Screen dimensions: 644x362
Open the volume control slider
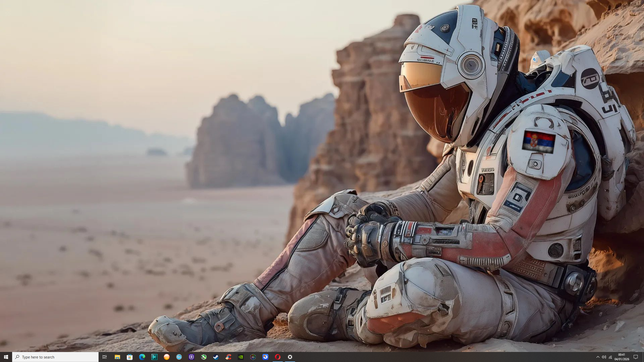point(604,357)
